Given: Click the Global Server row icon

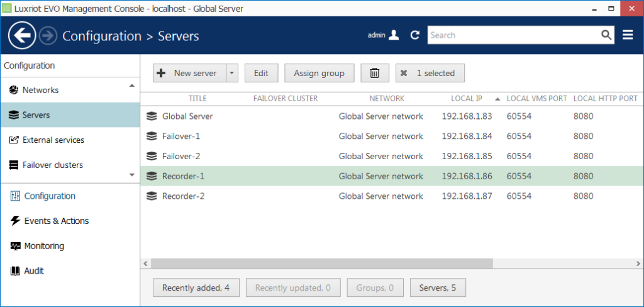Looking at the screenshot, I should point(152,116).
